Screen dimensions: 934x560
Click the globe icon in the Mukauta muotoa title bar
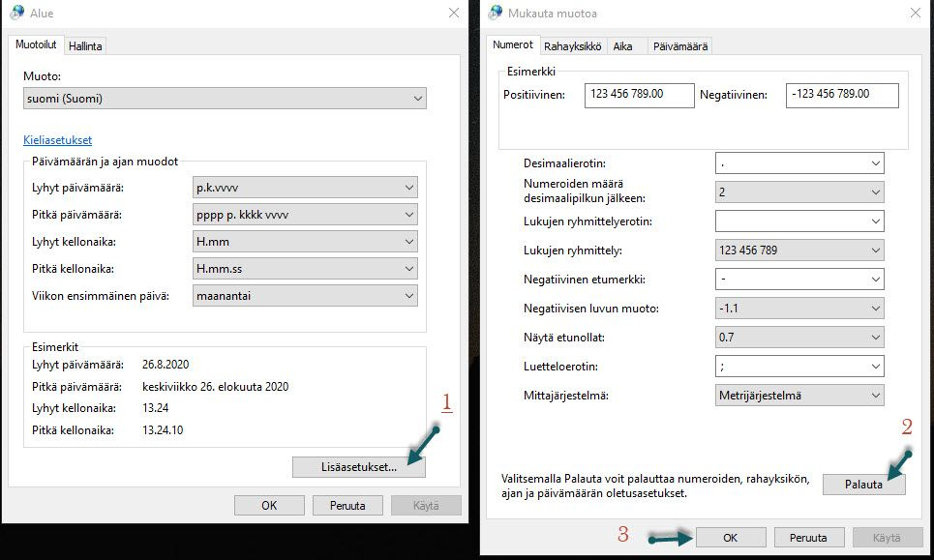tap(495, 13)
